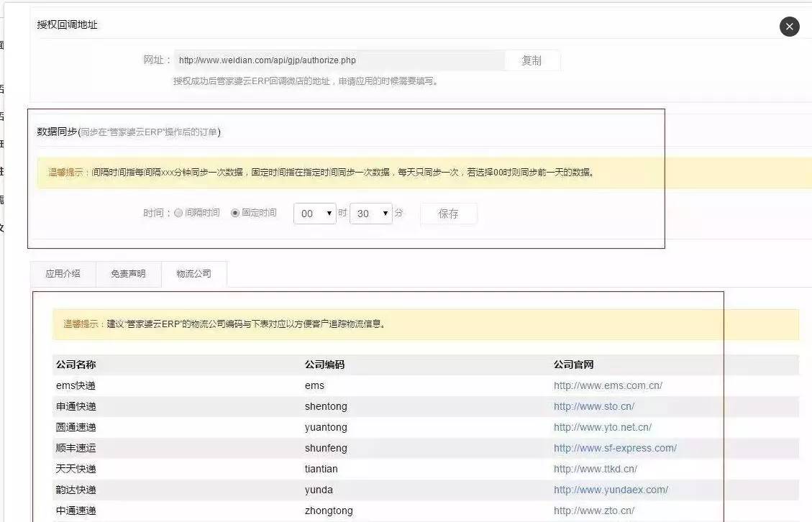Image resolution: width=812 pixels, height=522 pixels.
Task: Visit the www.yto.net.cn link
Action: [602, 427]
